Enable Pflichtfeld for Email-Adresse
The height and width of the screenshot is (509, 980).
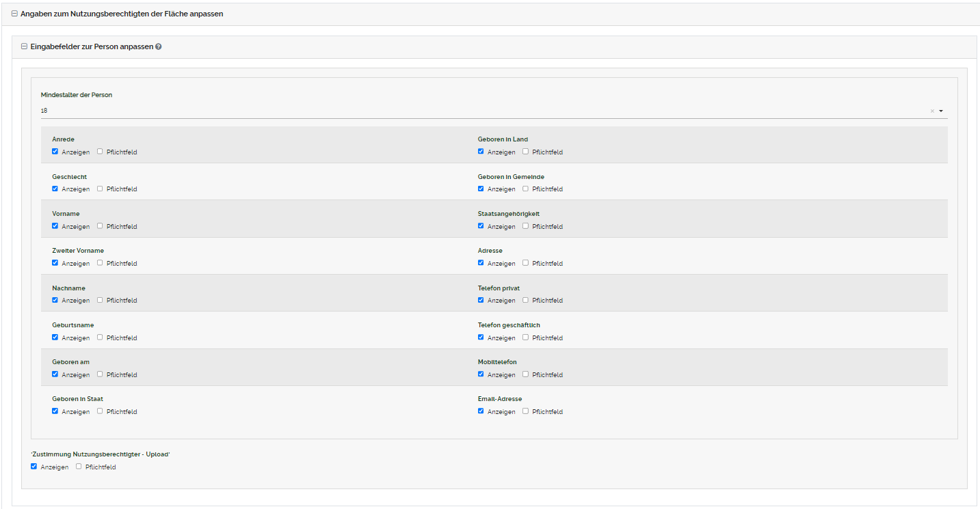tap(525, 411)
